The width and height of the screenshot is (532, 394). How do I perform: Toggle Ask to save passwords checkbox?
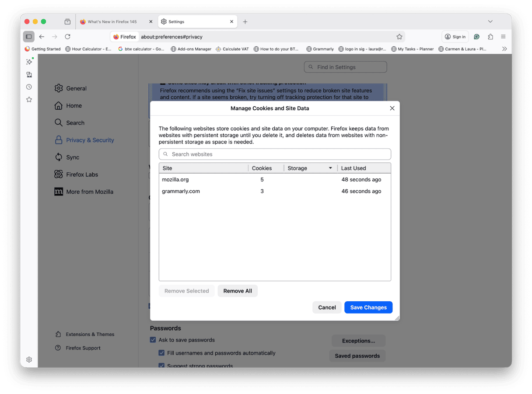point(153,340)
